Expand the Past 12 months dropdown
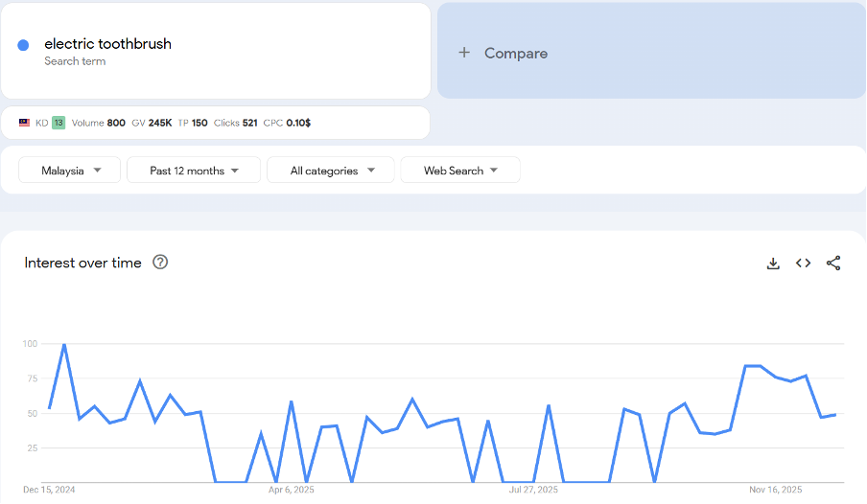 tap(194, 171)
